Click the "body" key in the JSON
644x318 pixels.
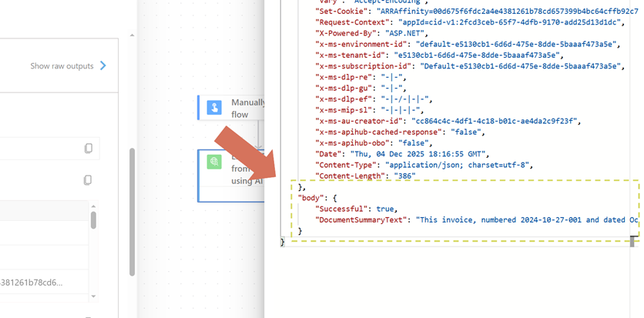(310, 198)
